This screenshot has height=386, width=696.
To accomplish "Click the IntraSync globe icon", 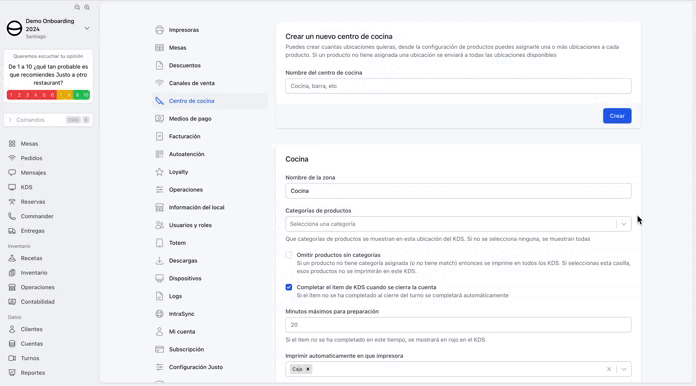I will pyautogui.click(x=159, y=314).
